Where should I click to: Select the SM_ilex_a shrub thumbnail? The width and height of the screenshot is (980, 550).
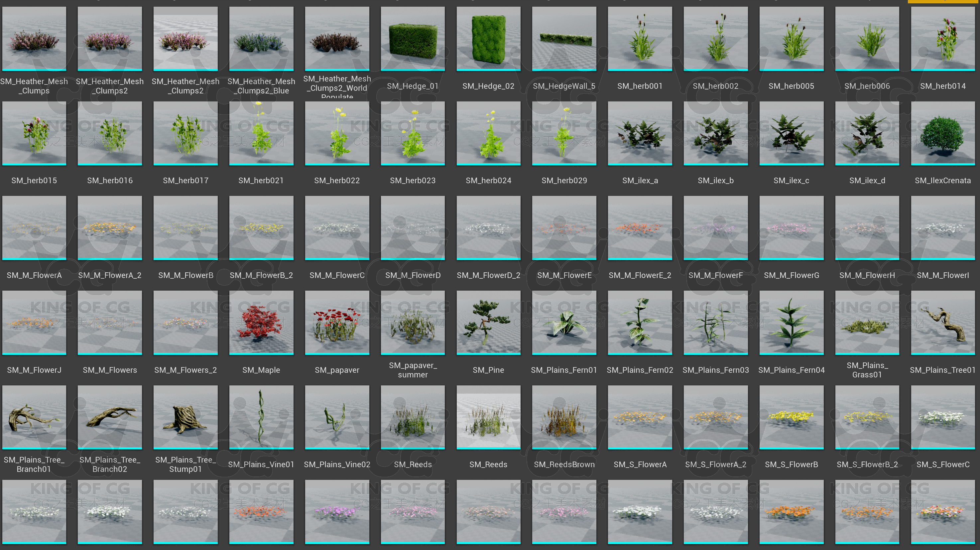click(x=640, y=133)
